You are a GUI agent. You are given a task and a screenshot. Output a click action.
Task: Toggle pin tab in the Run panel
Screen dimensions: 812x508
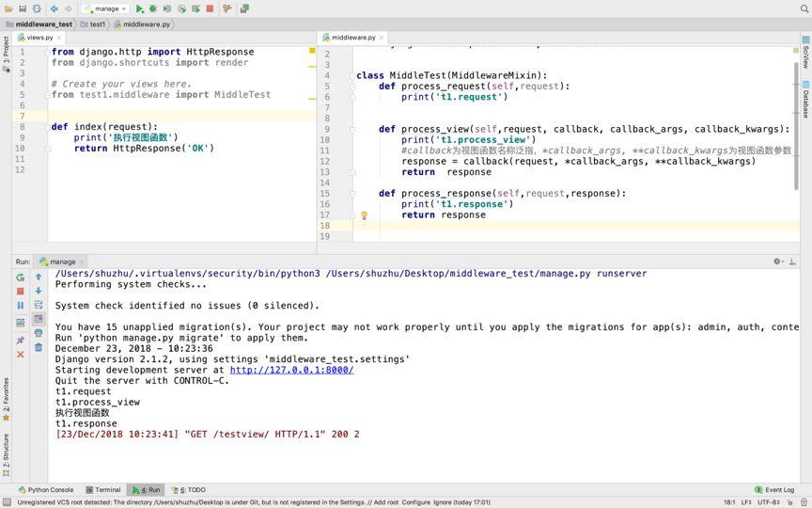coord(21,341)
